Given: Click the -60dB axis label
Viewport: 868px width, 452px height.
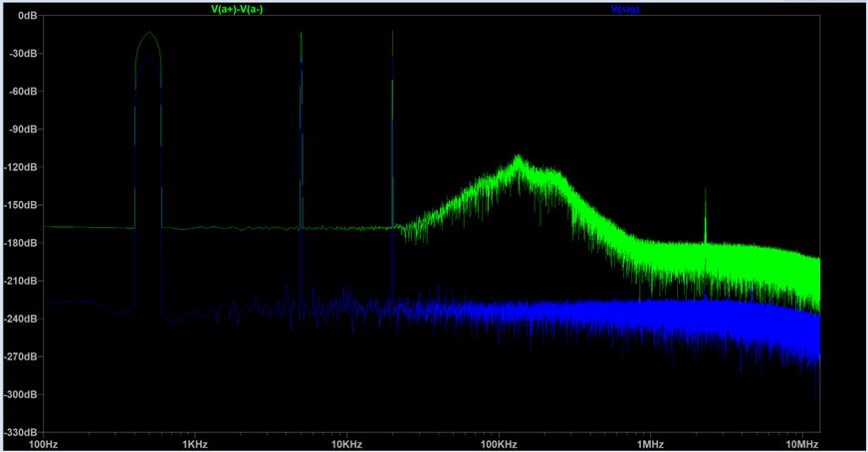Looking at the screenshot, I should [23, 92].
